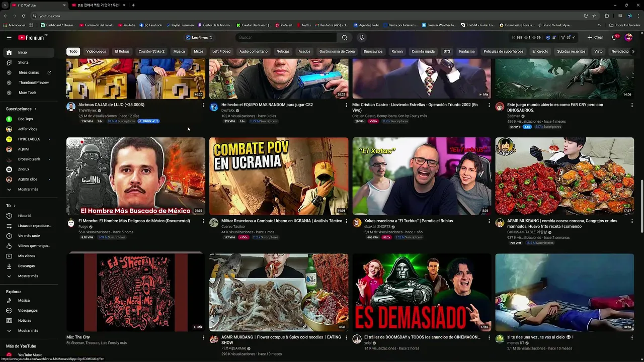Open Videojuegos under Explorar
This screenshot has width=644, height=362.
point(29,311)
